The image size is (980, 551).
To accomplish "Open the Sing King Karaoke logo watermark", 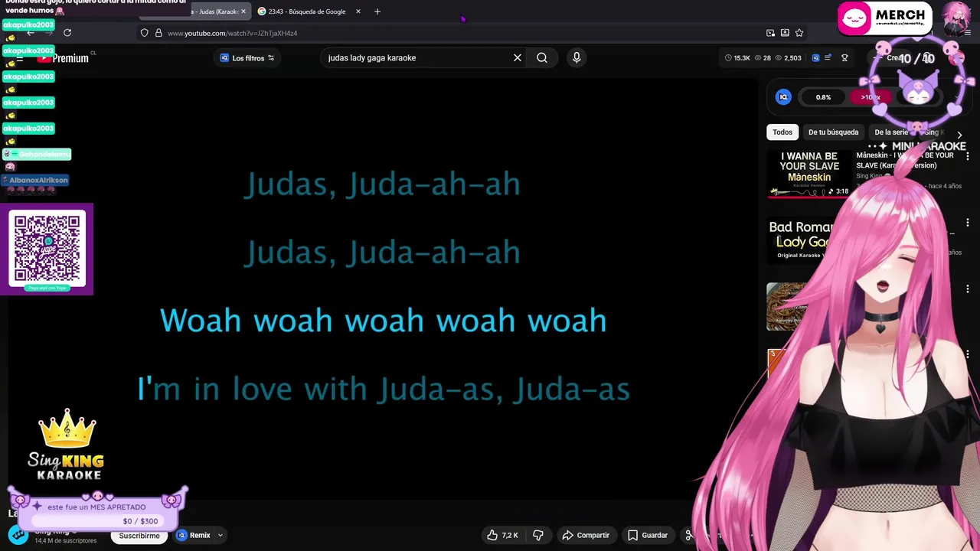I will coord(66,446).
